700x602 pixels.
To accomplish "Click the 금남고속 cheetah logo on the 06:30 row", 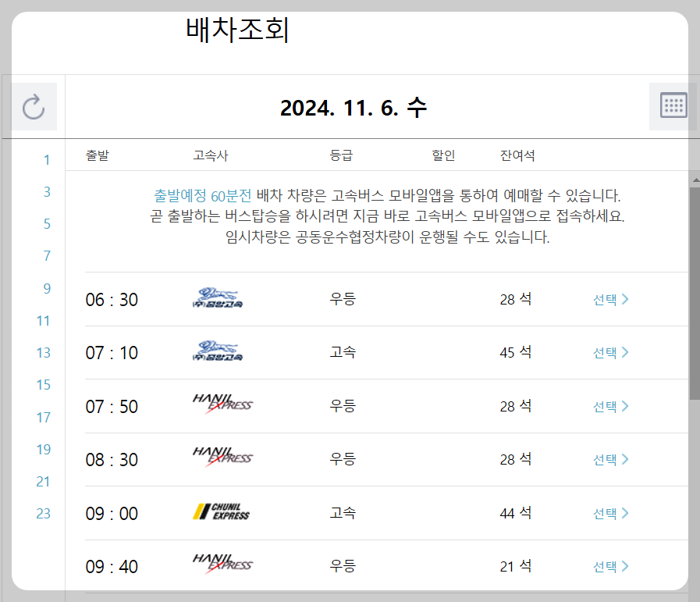I will click(219, 298).
